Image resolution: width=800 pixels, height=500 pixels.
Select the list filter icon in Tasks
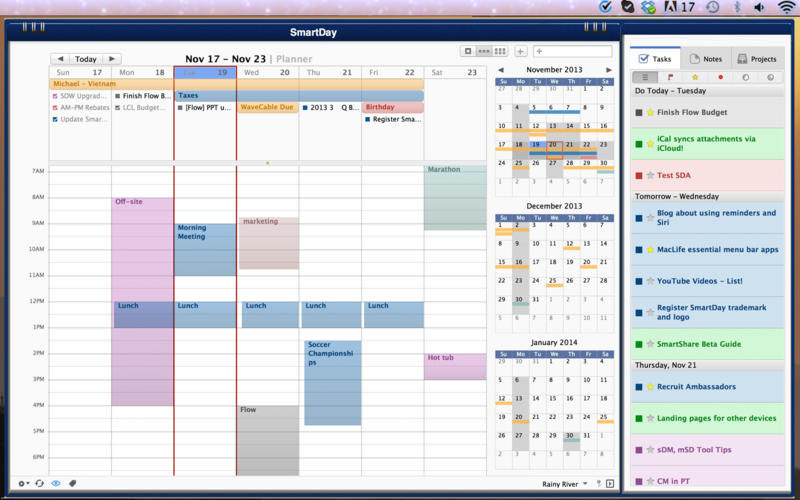(x=645, y=78)
